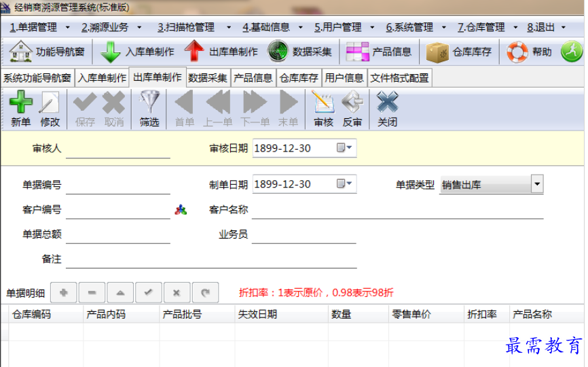
Task: Switch to 仓库库存 tab
Action: (299, 77)
